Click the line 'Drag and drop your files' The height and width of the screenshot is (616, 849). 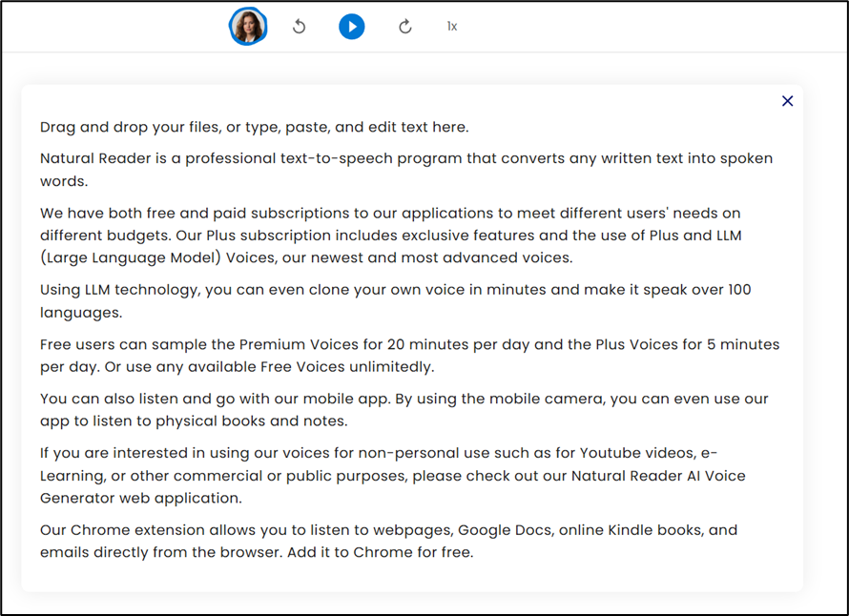click(255, 127)
